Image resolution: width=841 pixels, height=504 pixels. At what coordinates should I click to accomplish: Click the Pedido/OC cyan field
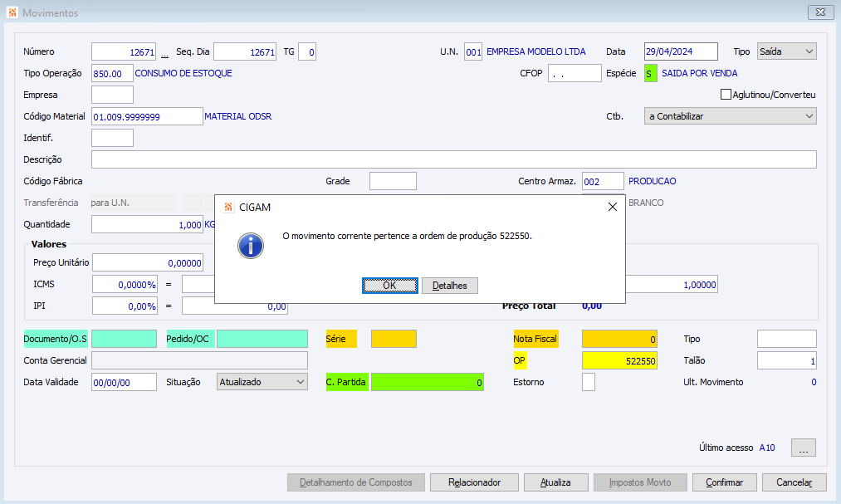click(x=262, y=339)
